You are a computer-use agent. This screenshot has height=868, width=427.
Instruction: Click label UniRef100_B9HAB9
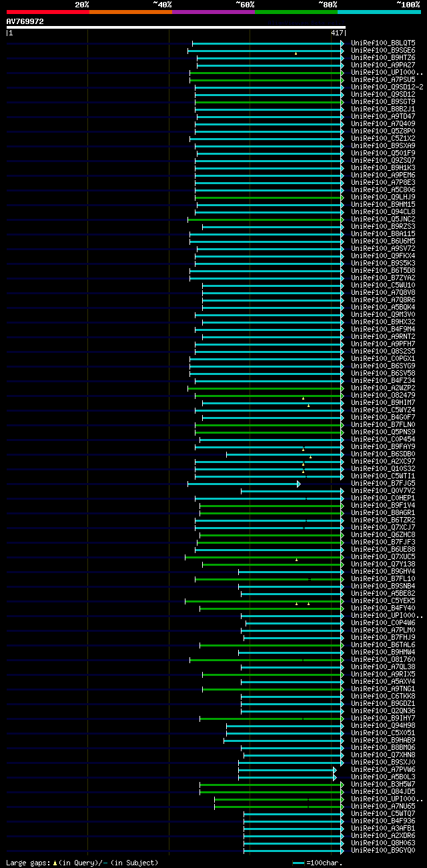pos(383,740)
